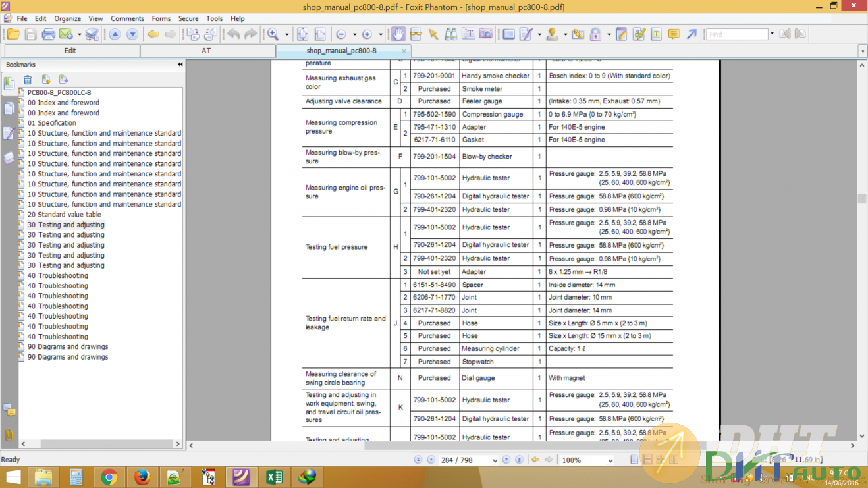This screenshot has width=868, height=488.
Task: Open the Zoom Out dropdown arrow
Action: (354, 35)
